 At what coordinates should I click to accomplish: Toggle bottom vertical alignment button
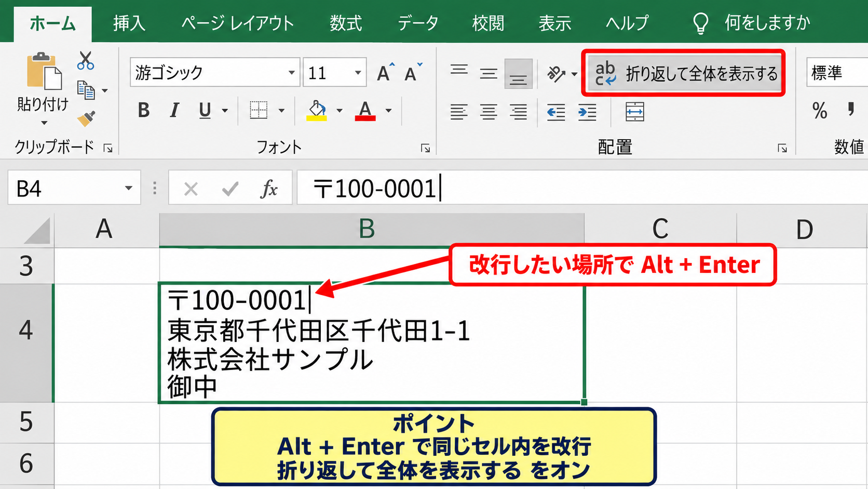pos(518,74)
